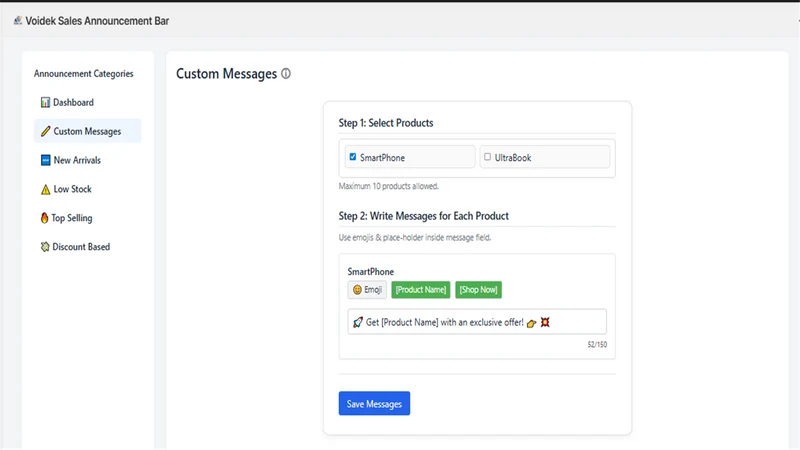Select Custom Messages in sidebar
Image resolution: width=800 pixels, height=450 pixels.
click(87, 131)
